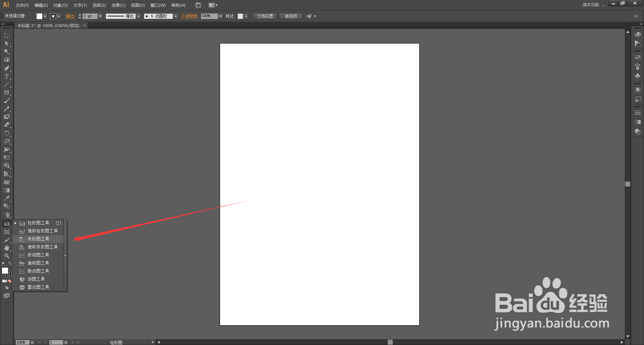Reset to default fill and stroke
644x345 pixels.
(x=3, y=264)
